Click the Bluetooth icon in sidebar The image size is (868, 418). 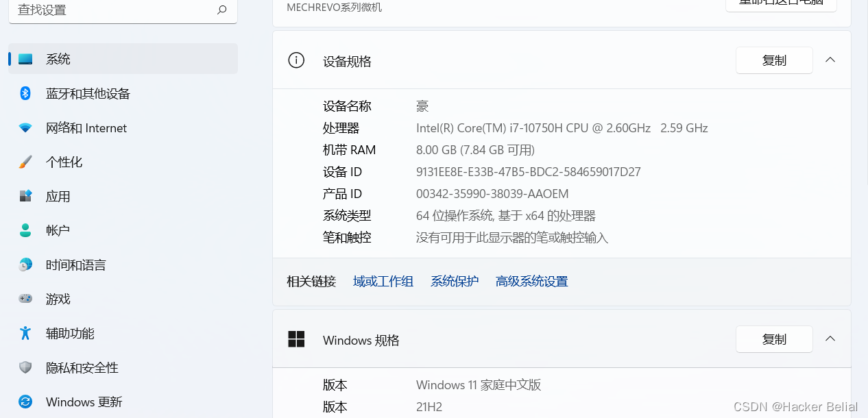[x=25, y=93]
